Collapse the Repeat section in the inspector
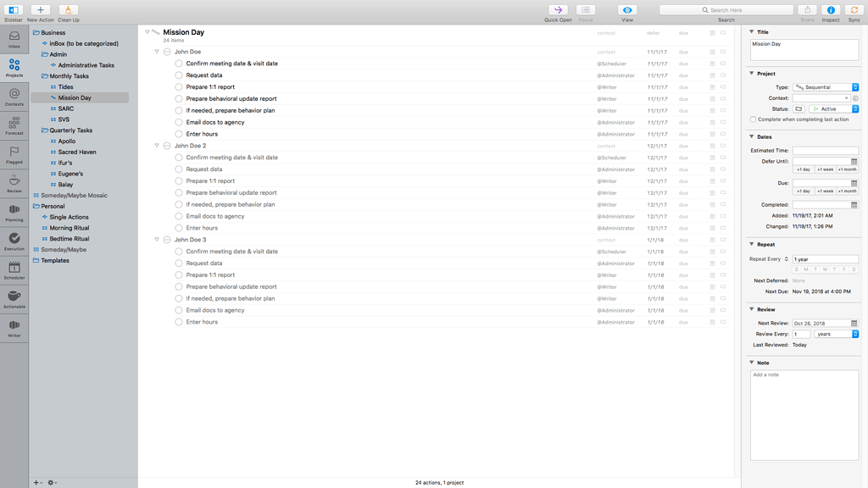Viewport: 868px width, 488px height. 751,244
